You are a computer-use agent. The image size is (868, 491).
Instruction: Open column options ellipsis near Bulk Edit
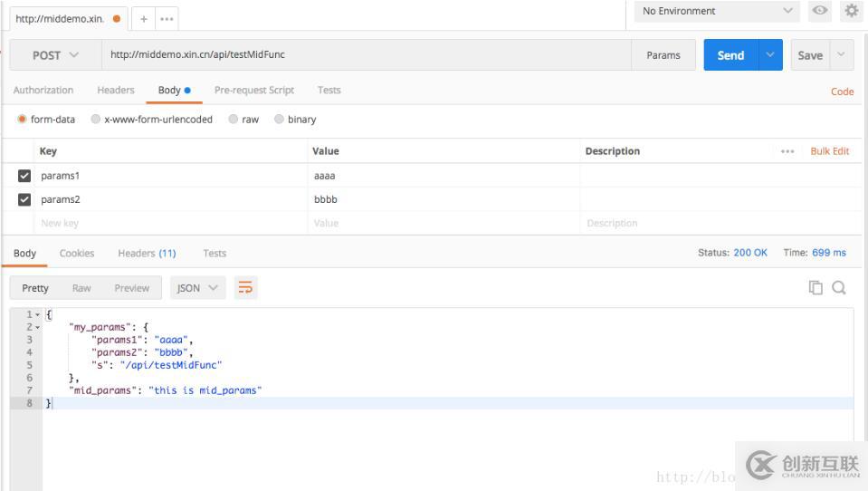[x=787, y=151]
